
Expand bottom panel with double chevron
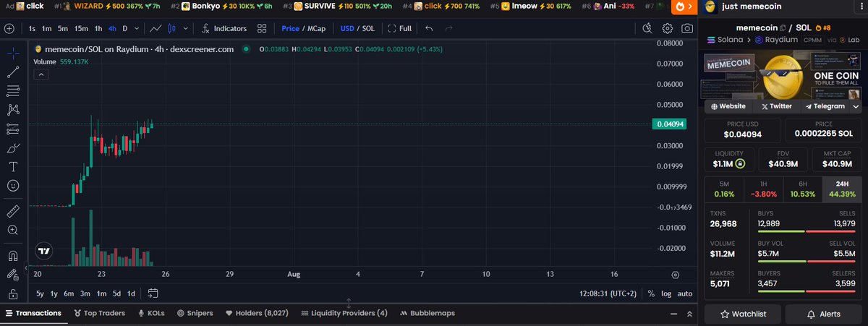(689, 314)
